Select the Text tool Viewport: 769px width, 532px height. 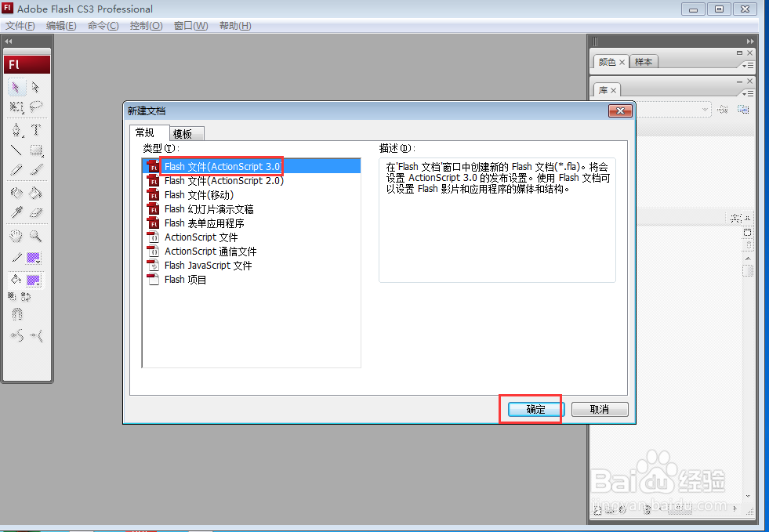[35, 130]
